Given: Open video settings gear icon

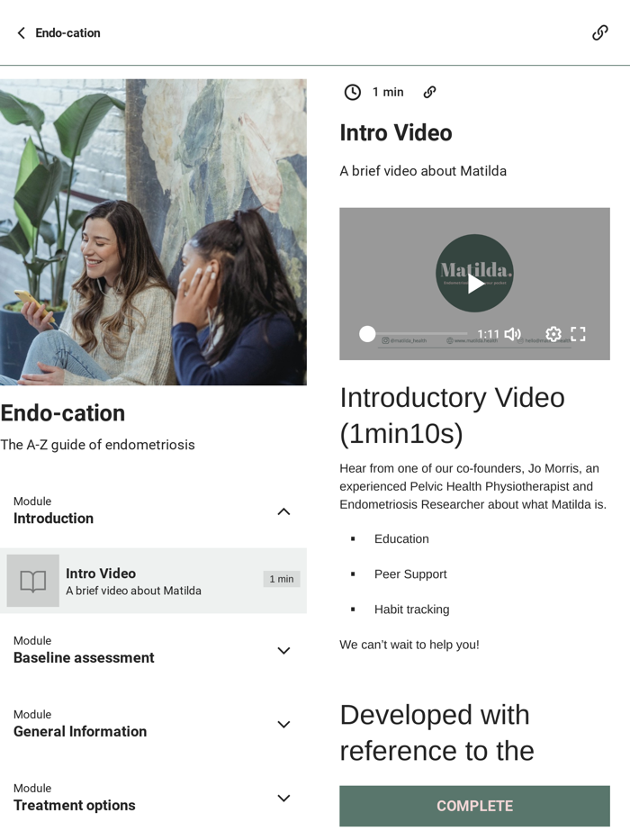Looking at the screenshot, I should 553,334.
